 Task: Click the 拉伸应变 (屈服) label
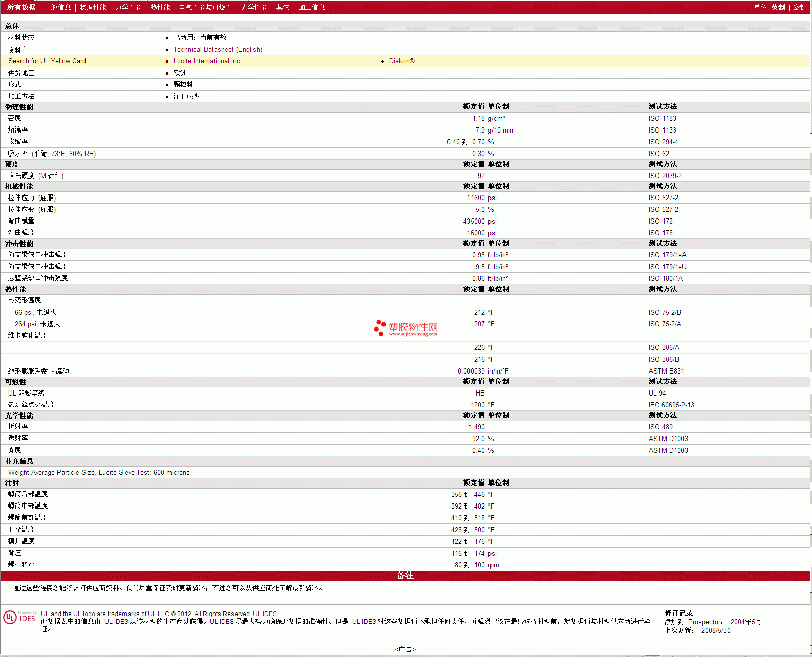(32, 209)
